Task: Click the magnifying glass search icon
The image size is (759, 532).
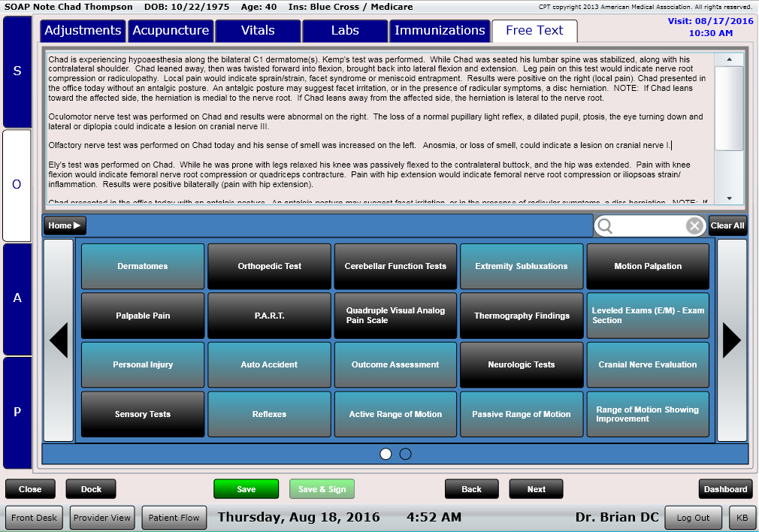Action: coord(605,225)
